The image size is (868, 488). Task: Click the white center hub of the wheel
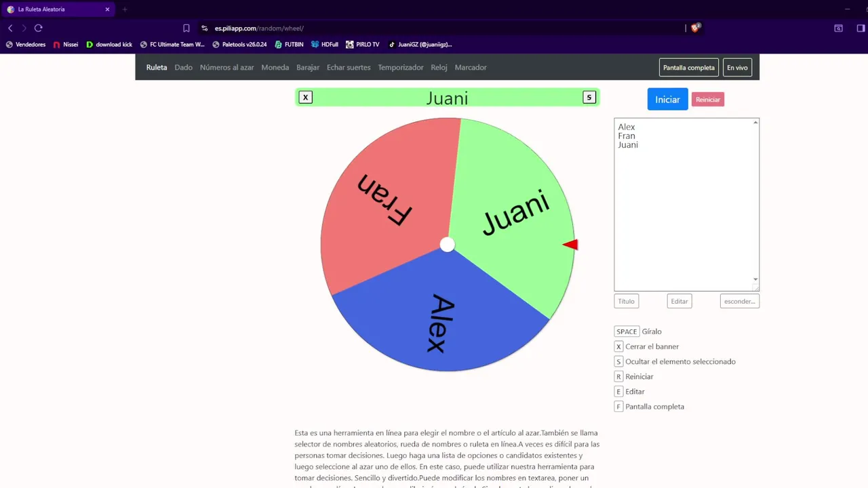tap(447, 245)
